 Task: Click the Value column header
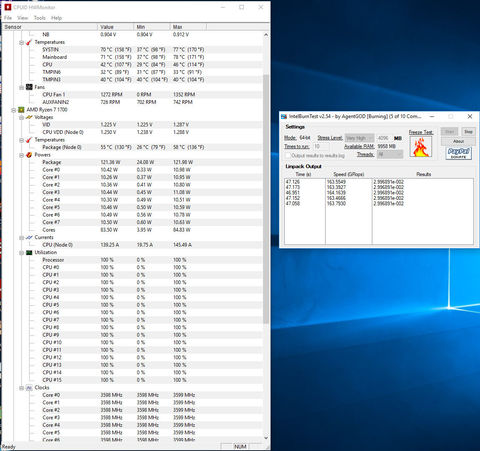[x=115, y=27]
